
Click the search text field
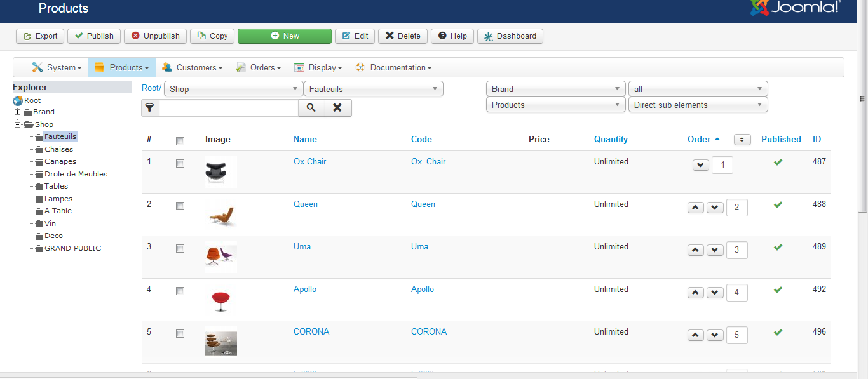click(229, 108)
